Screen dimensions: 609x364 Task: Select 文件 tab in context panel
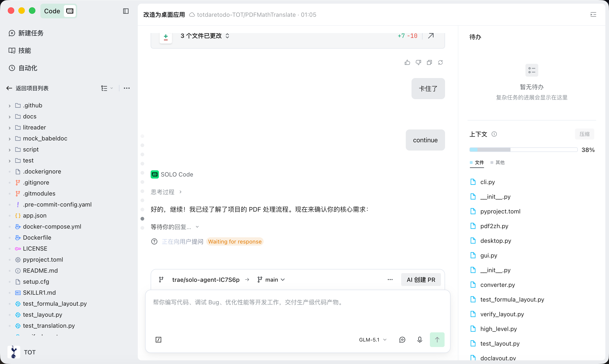tap(477, 162)
